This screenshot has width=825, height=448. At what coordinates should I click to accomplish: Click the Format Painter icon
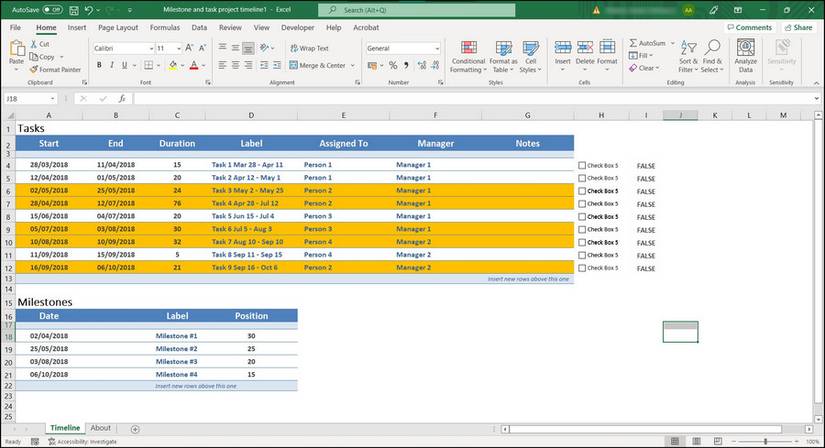tap(34, 70)
